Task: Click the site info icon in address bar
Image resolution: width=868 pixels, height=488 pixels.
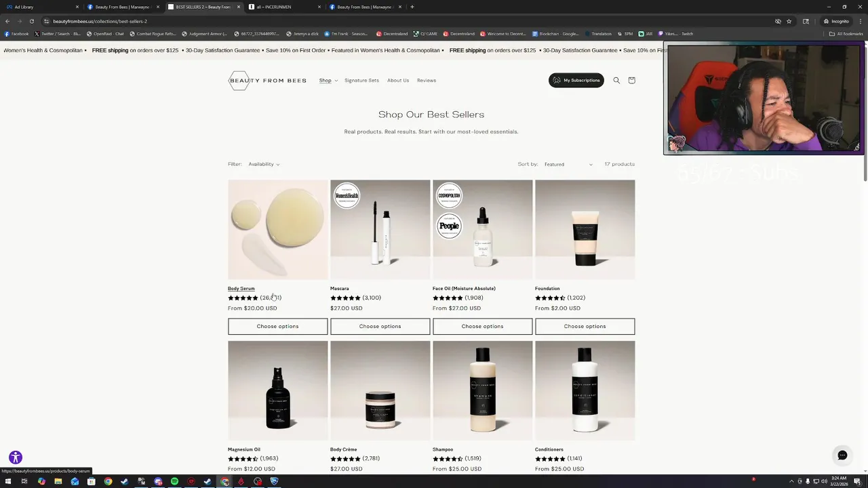Action: point(46,21)
